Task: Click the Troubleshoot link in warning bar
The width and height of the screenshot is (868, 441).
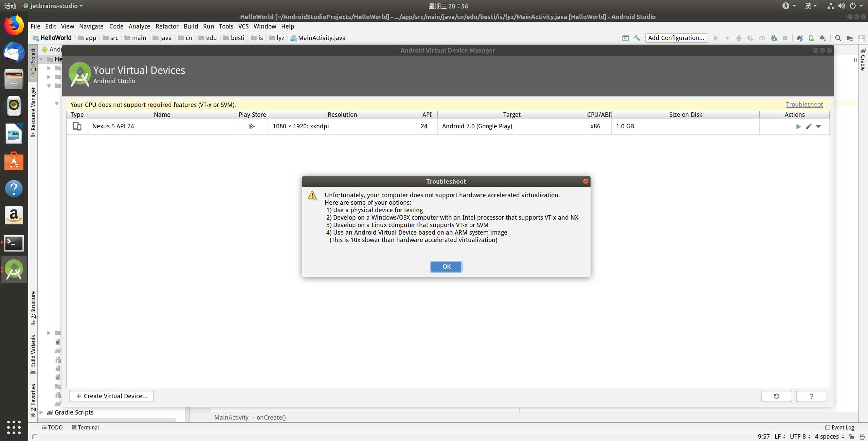Action: tap(804, 104)
